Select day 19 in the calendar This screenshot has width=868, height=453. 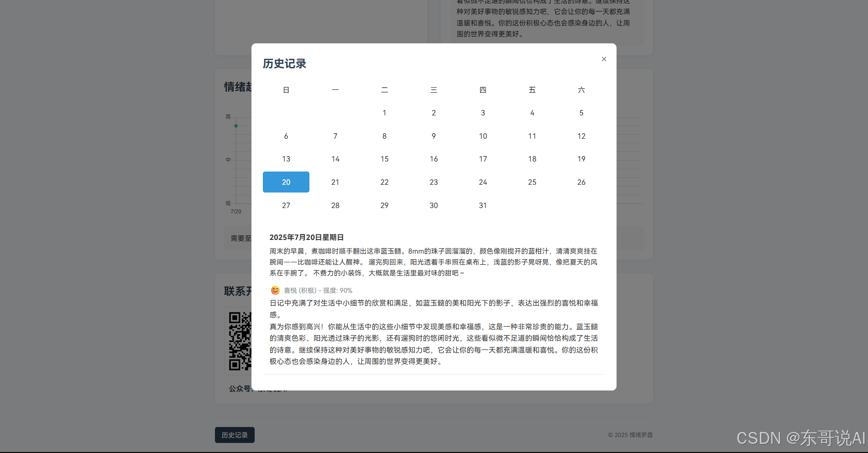click(581, 159)
